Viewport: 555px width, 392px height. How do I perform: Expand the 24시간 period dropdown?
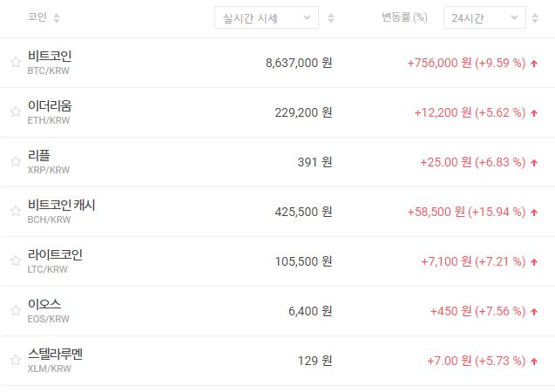[x=484, y=17]
